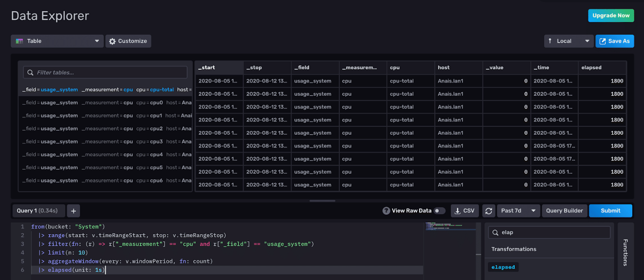Click the help question mark near View Raw Data
Viewport: 644px width, 280px height.
(x=386, y=210)
